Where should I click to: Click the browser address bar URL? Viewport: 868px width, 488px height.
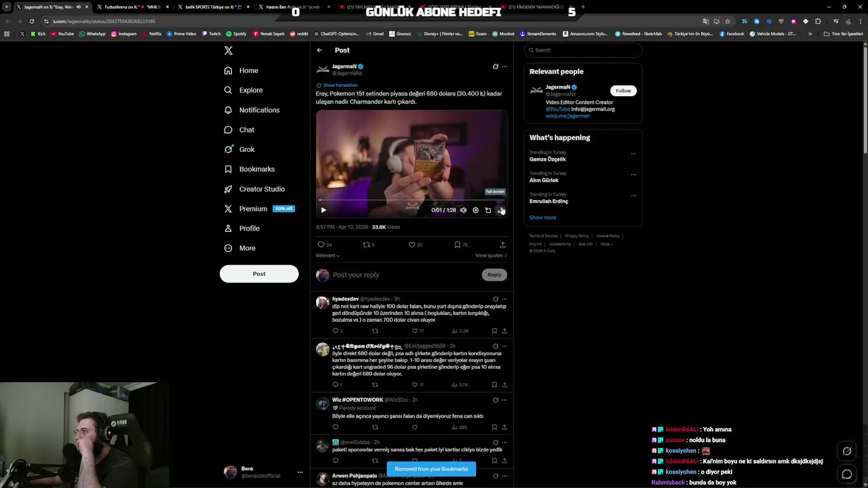[104, 21]
